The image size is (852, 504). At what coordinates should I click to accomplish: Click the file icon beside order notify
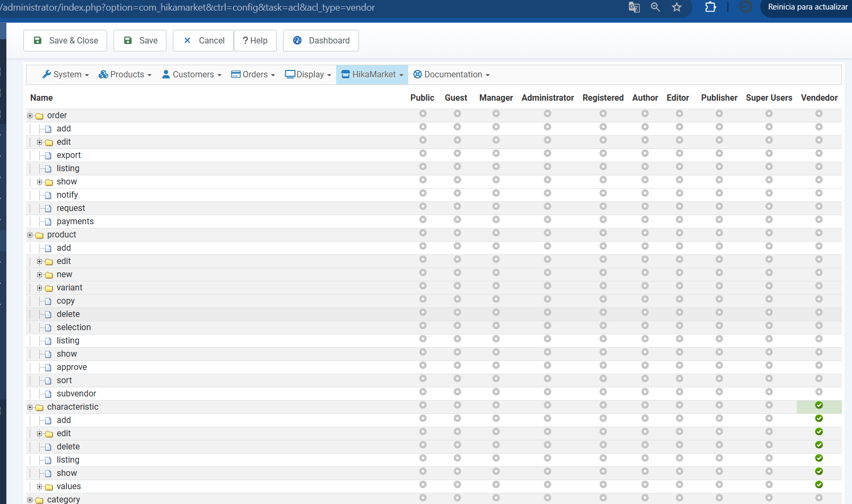click(x=48, y=196)
